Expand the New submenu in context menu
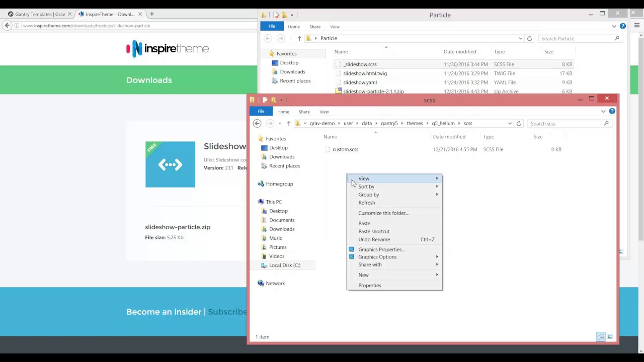Image resolution: width=644 pixels, height=362 pixels. (394, 275)
